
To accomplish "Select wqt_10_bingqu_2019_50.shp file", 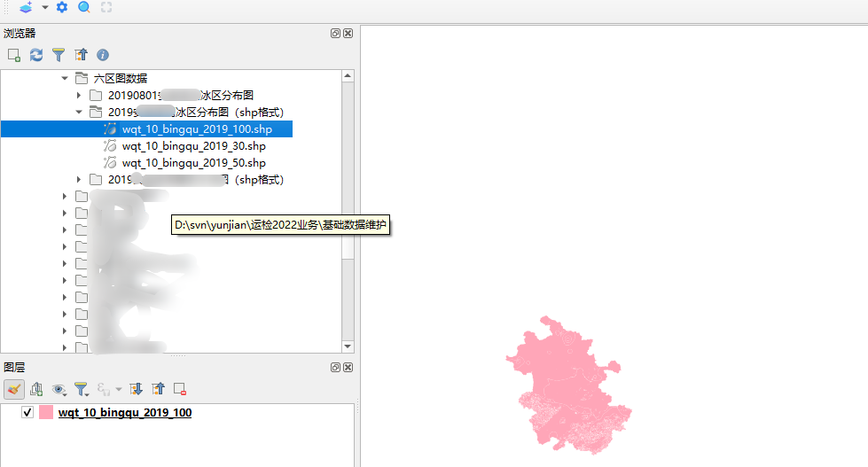I will point(194,163).
